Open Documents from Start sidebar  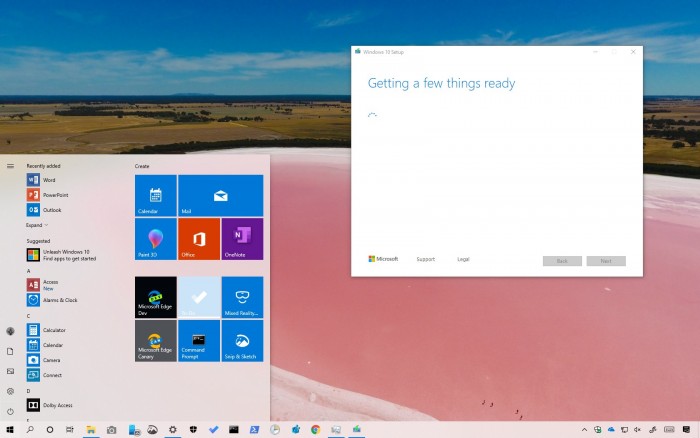[10, 351]
